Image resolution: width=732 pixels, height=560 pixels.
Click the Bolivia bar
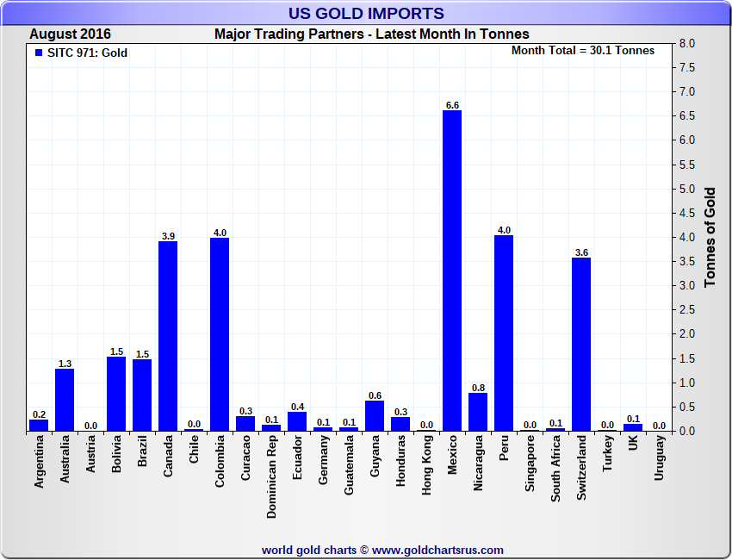(x=116, y=394)
